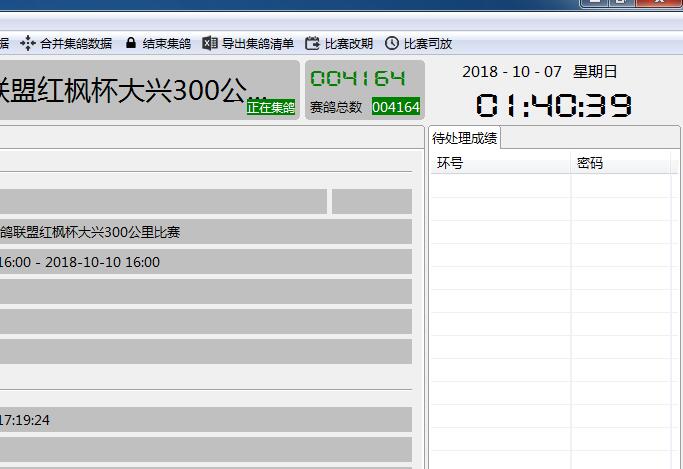
Task: Select the first empty row under 环号
Action: (500, 185)
